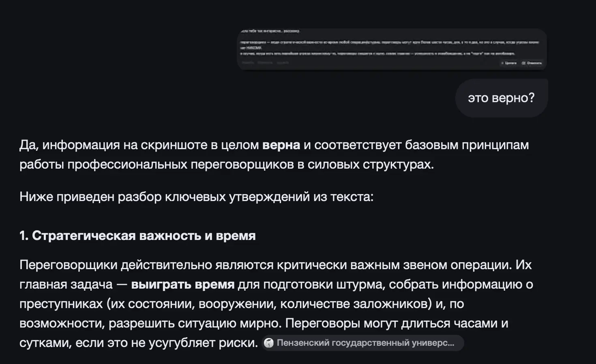
Task: Select the bold phrase выиграть время
Action: [182, 284]
